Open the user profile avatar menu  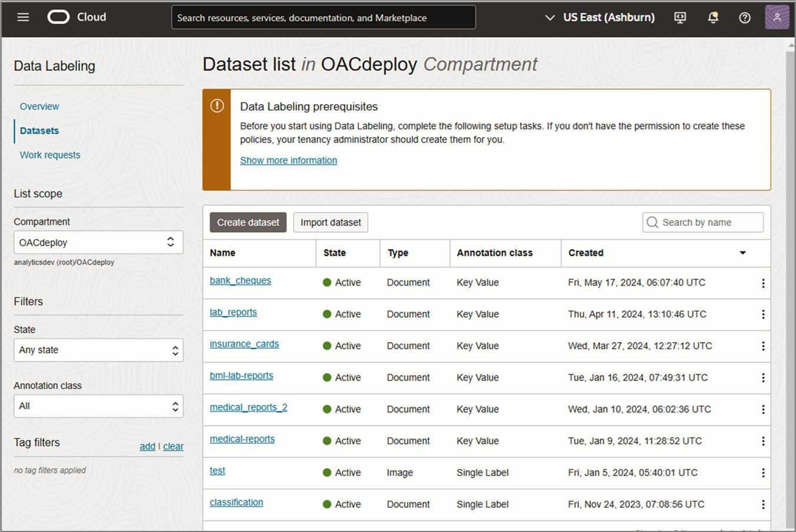pyautogui.click(x=777, y=17)
